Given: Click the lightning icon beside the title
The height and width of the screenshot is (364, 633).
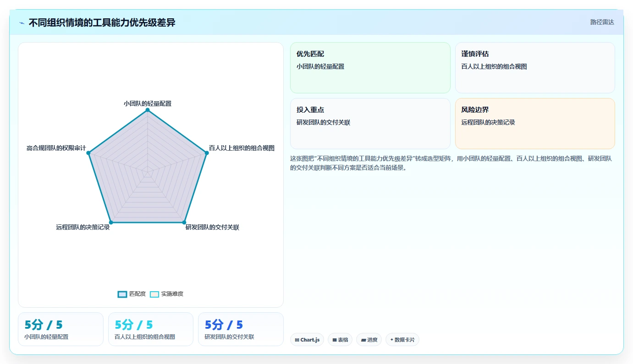Looking at the screenshot, I should 22,22.
